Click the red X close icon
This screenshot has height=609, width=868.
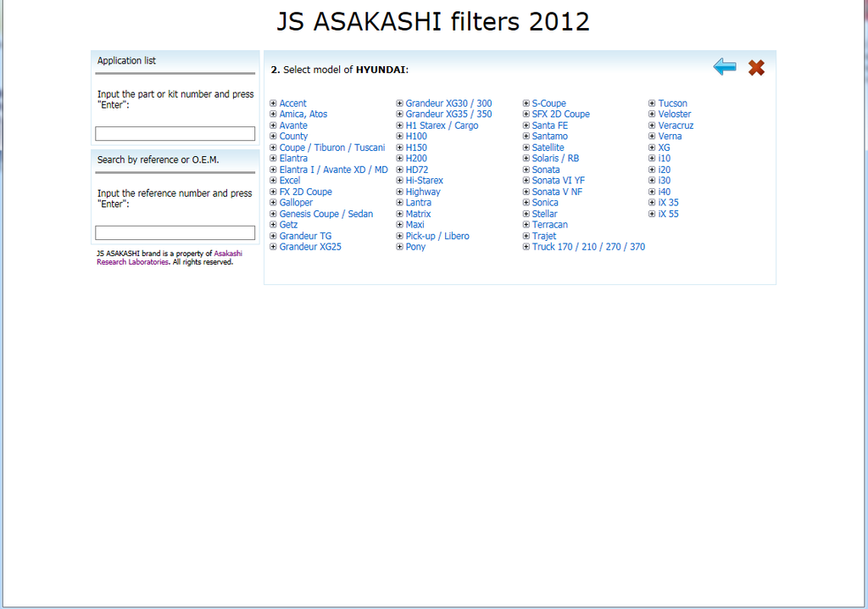pyautogui.click(x=756, y=68)
